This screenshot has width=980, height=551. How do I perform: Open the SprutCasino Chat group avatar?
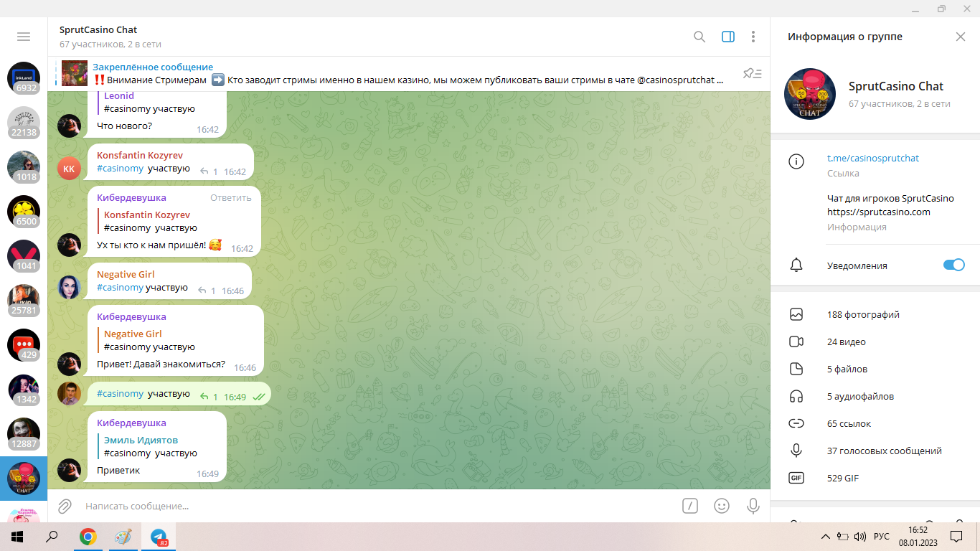pos(810,94)
